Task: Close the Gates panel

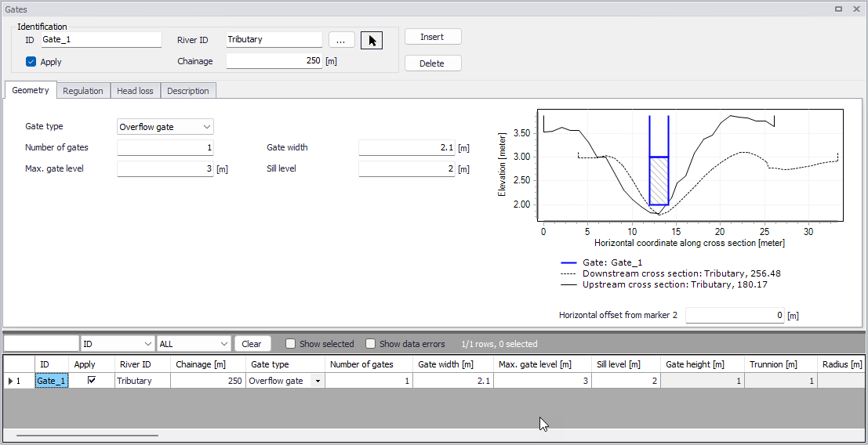Action: [x=857, y=9]
